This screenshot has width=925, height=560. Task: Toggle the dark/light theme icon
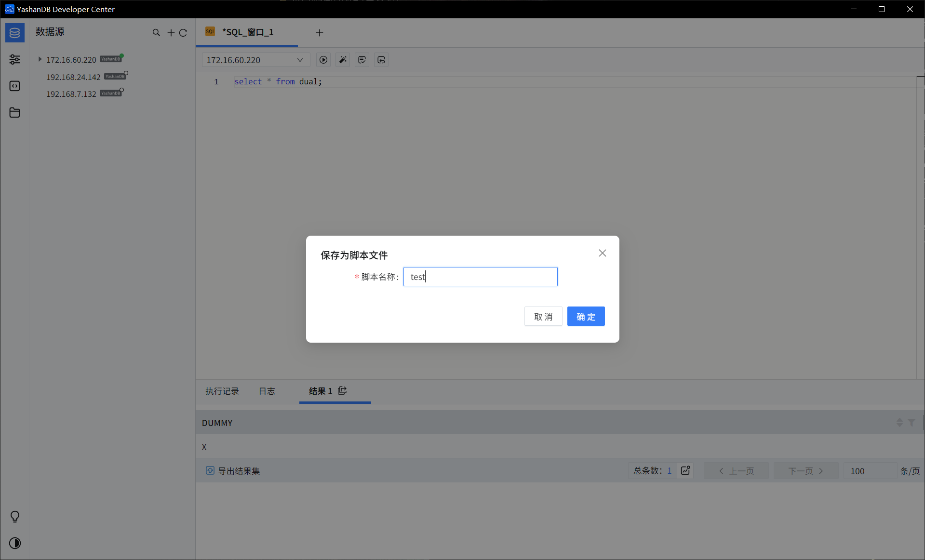pos(15,543)
